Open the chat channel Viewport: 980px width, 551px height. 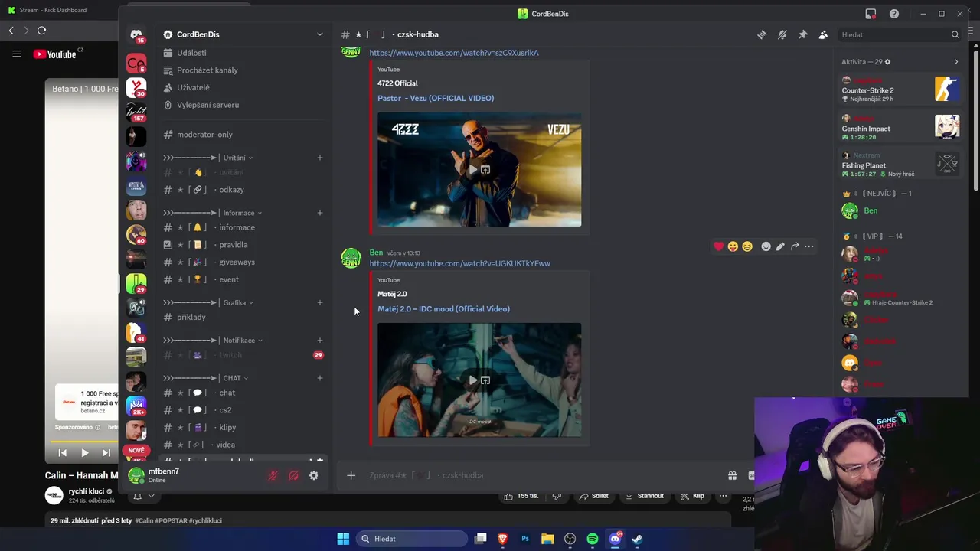[x=227, y=393]
